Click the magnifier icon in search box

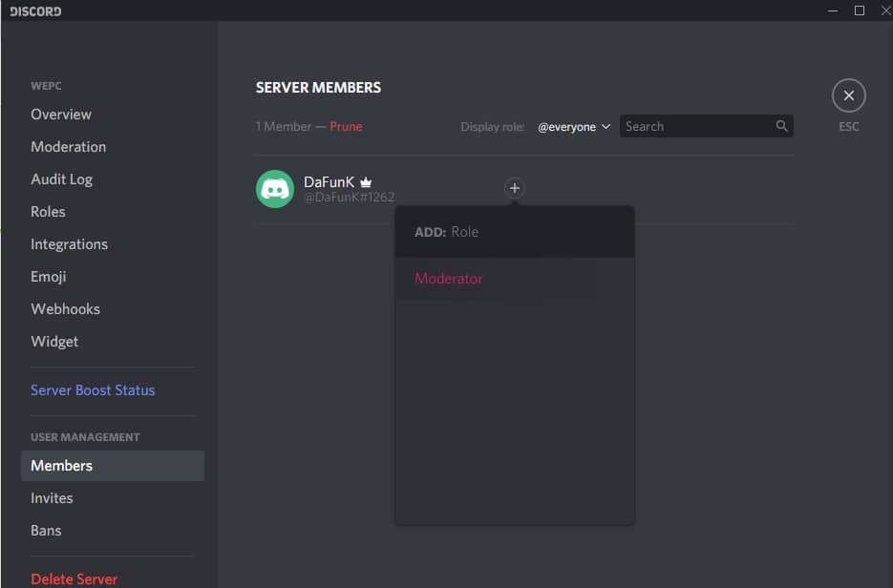point(781,126)
